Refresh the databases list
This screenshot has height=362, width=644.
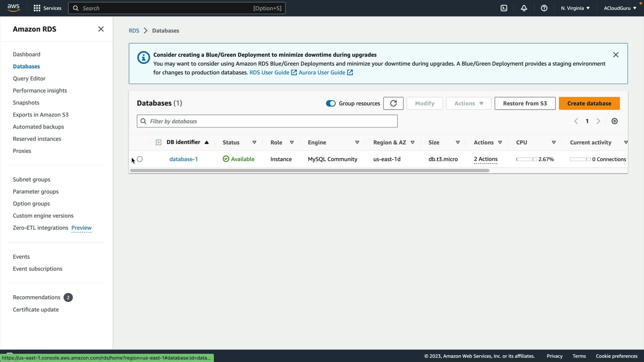[393, 103]
